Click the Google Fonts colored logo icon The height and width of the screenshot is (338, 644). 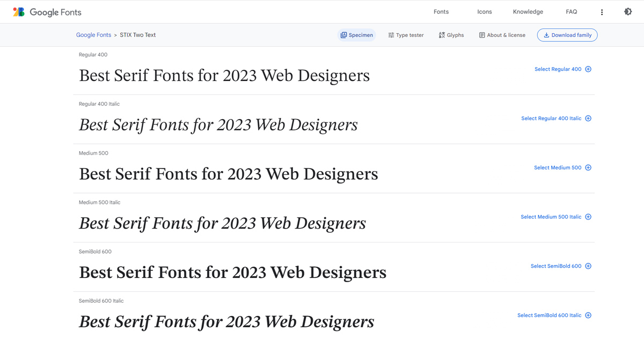pos(19,11)
